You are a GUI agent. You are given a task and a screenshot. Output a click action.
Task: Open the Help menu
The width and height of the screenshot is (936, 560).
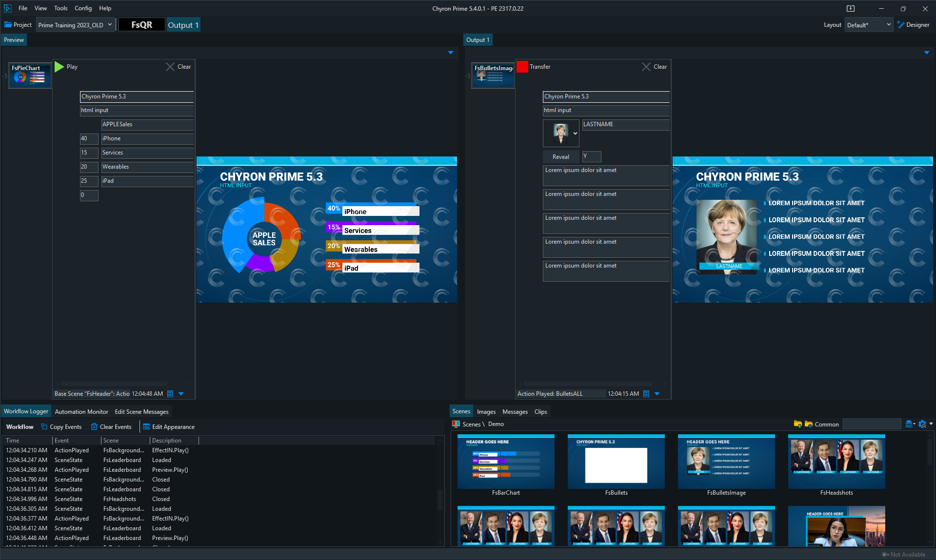click(105, 8)
